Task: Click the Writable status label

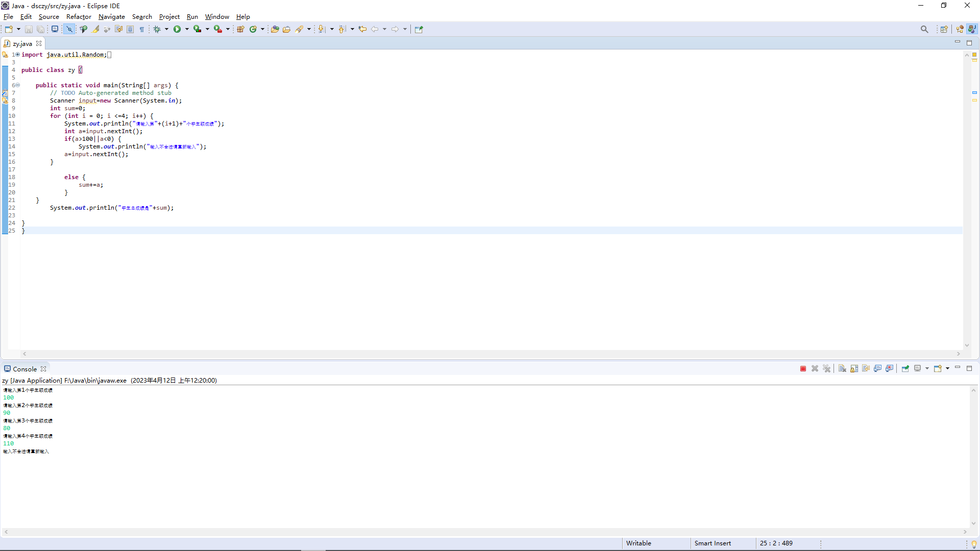Action: (x=639, y=543)
